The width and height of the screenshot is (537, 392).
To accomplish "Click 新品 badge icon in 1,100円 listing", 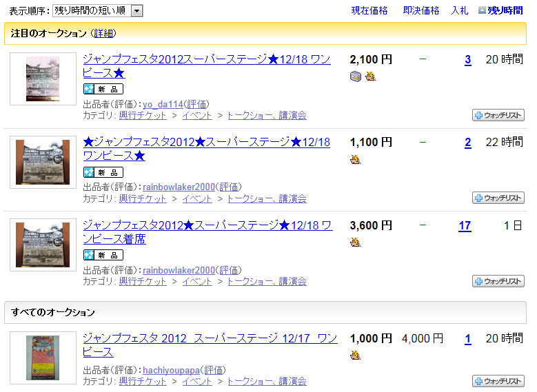I will pos(103,172).
